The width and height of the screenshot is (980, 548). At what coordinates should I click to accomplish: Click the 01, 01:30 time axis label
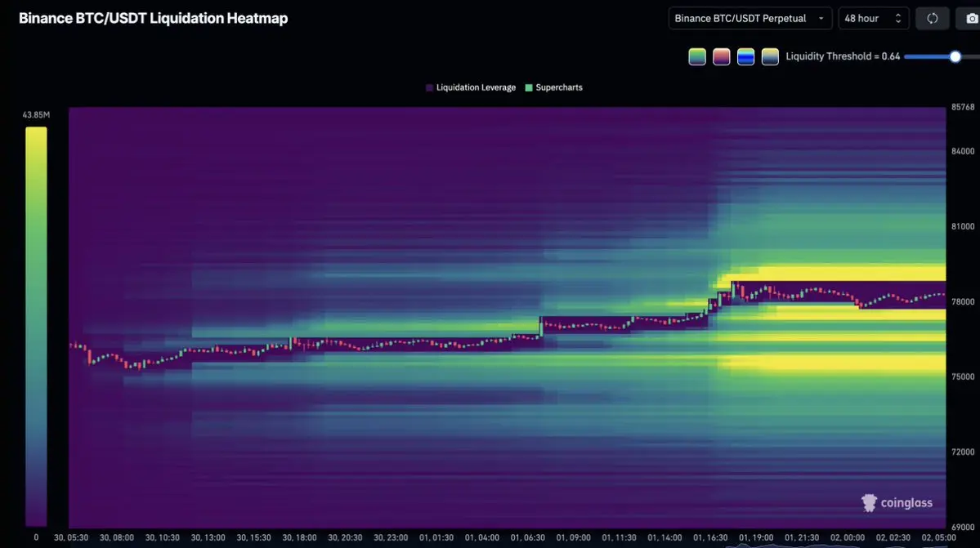(x=436, y=537)
